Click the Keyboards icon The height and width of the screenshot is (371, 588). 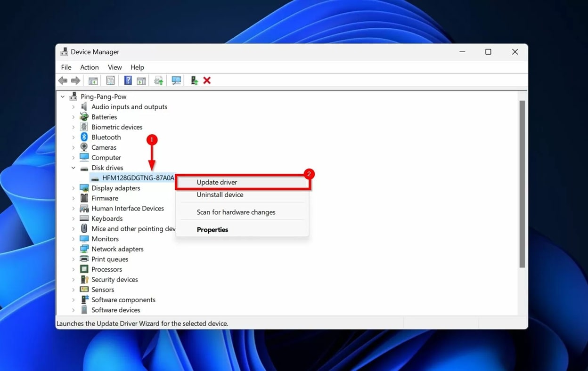coord(84,218)
